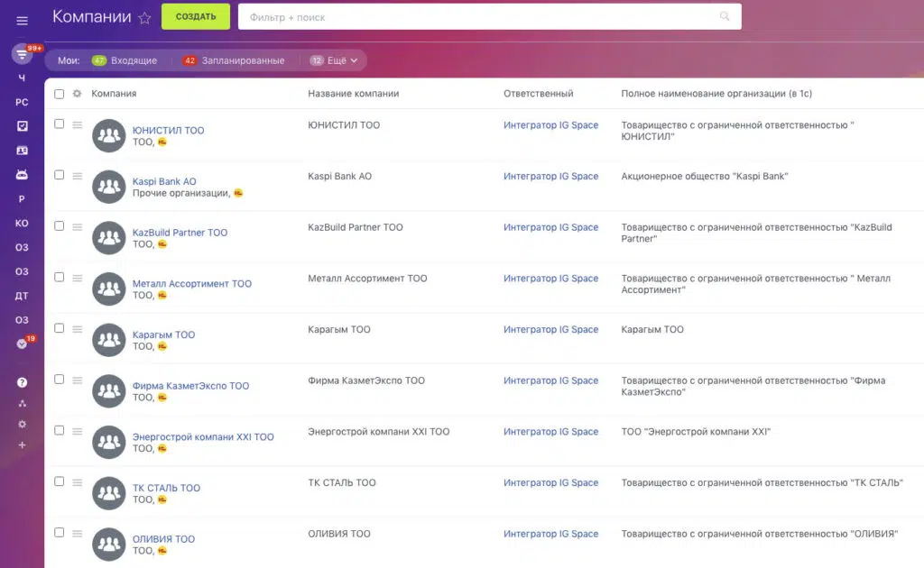Open the Входящие counter filter

pyautogui.click(x=125, y=60)
